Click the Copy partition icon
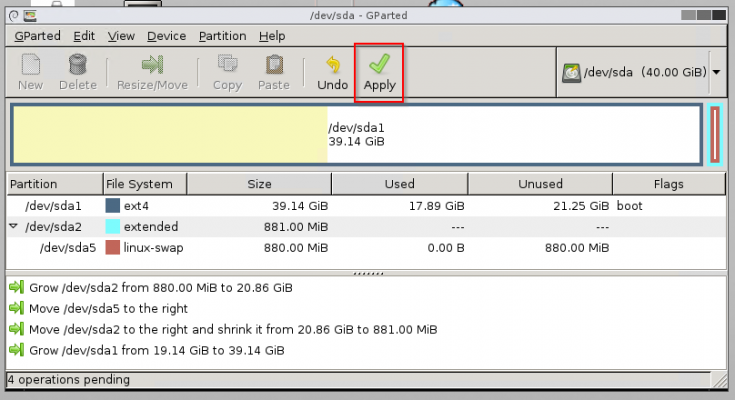This screenshot has height=400, width=735. [227, 66]
